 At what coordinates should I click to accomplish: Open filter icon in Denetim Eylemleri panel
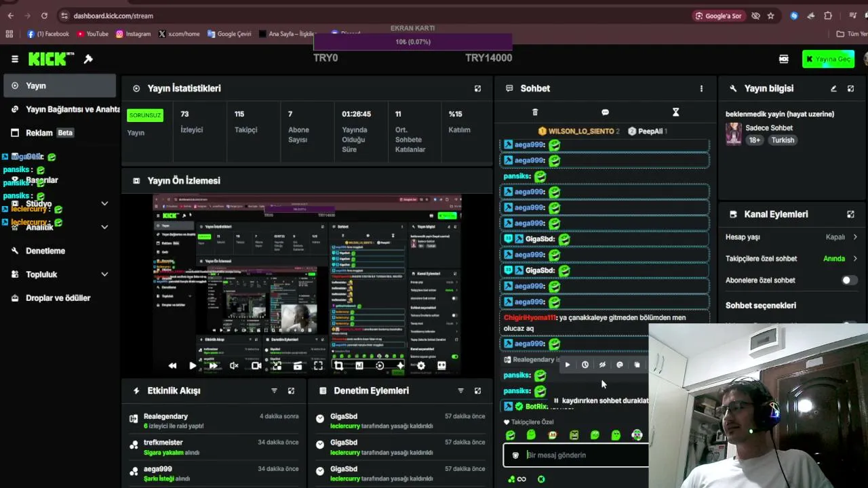click(x=460, y=391)
